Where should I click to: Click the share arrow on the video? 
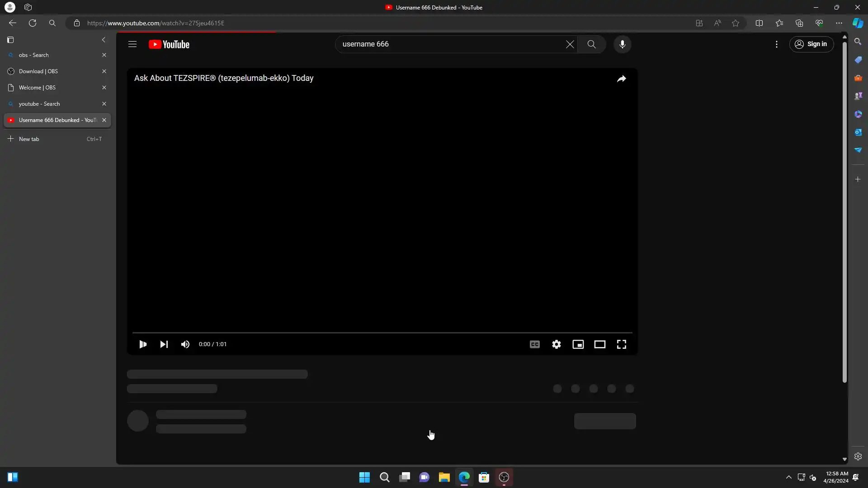pos(622,79)
